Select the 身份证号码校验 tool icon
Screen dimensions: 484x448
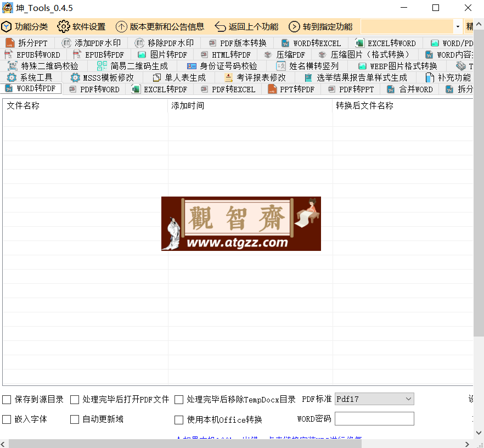pyautogui.click(x=192, y=66)
